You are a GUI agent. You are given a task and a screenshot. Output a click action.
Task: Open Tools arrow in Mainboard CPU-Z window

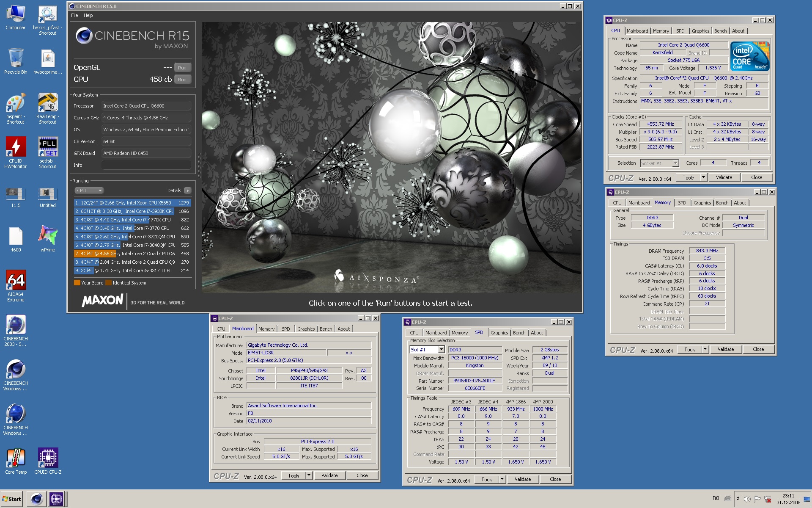(309, 476)
